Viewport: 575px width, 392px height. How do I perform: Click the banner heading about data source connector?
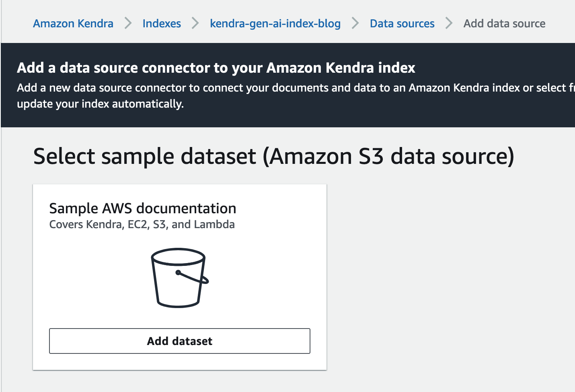pyautogui.click(x=216, y=68)
